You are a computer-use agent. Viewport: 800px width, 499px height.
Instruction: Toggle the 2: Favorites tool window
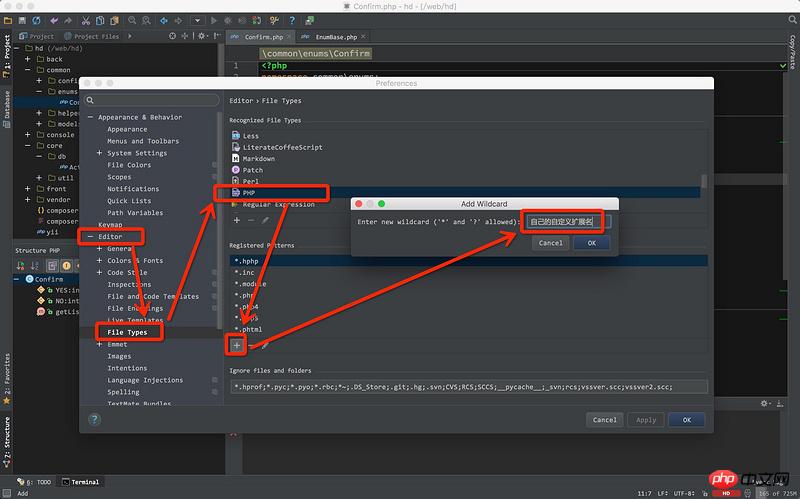(7, 379)
